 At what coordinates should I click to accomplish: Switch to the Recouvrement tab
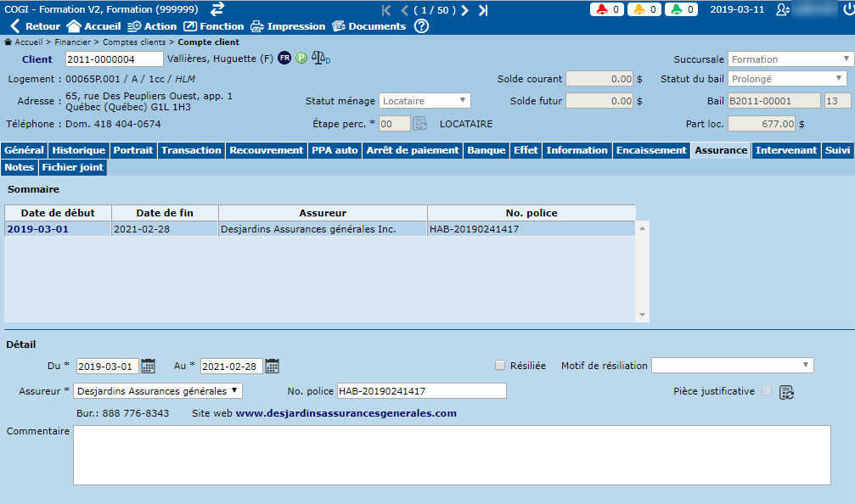(267, 150)
